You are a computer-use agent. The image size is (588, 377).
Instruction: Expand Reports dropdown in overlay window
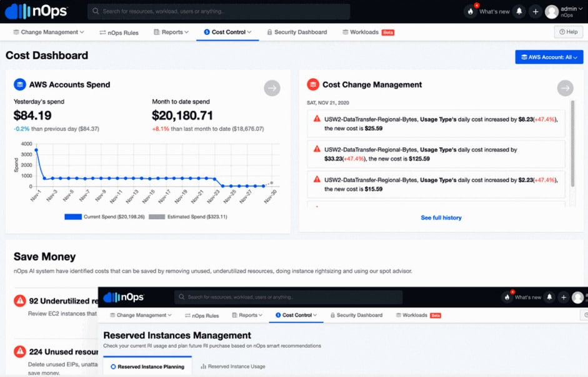[247, 315]
